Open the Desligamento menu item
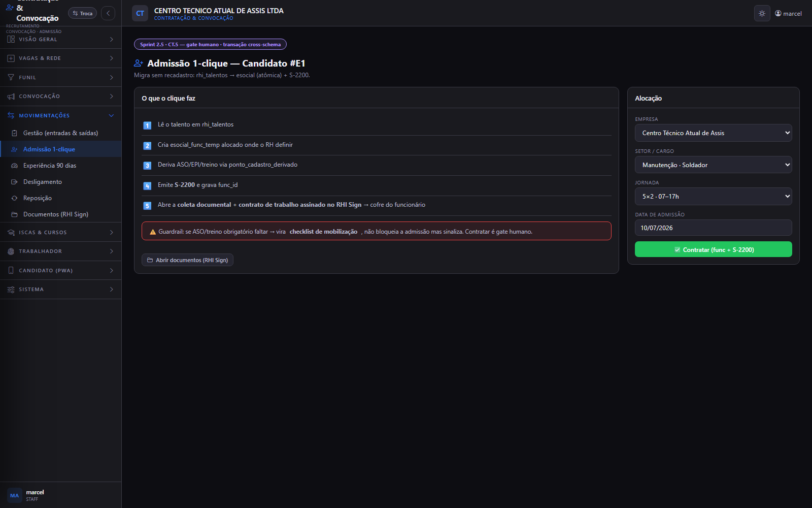812x508 pixels. pos(61,182)
